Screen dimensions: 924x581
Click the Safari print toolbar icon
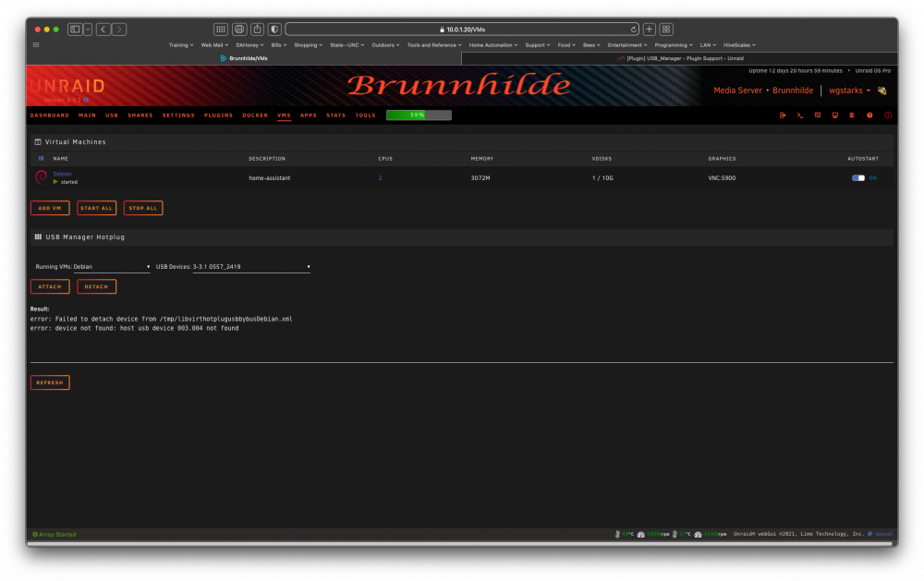coord(239,29)
